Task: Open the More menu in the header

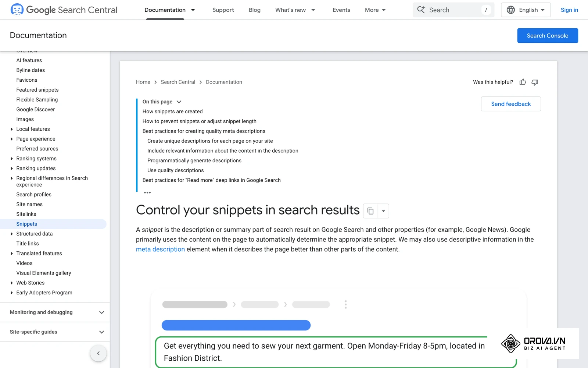Action: (375, 10)
